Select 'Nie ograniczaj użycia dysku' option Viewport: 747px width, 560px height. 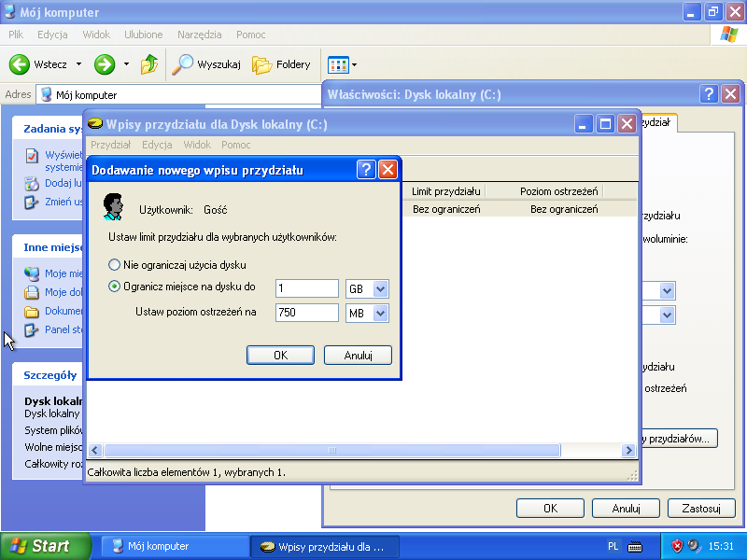(x=115, y=265)
